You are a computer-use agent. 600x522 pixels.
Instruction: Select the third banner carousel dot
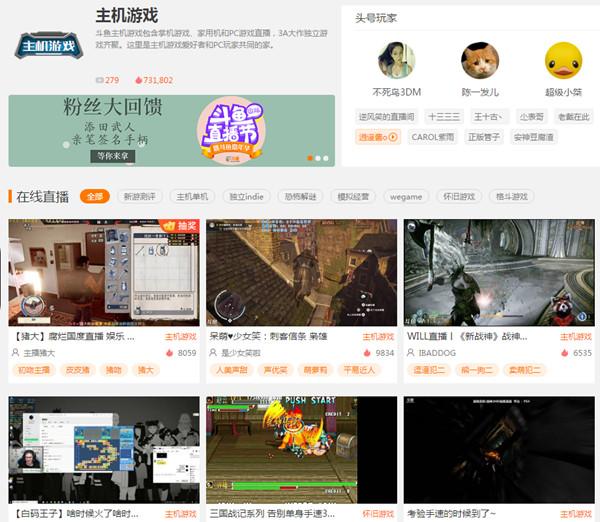[326, 158]
